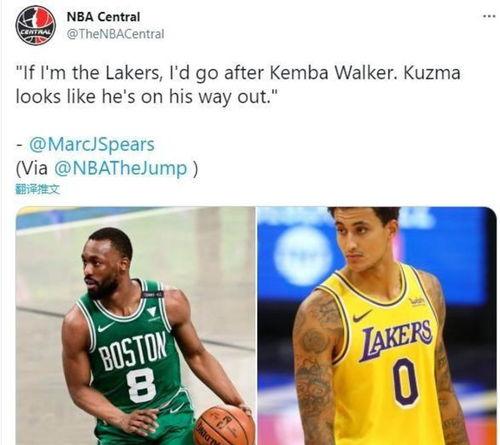This screenshot has height=445, width=500.
Task: Click the "(Via" text before NBATheJump
Action: 32,168
